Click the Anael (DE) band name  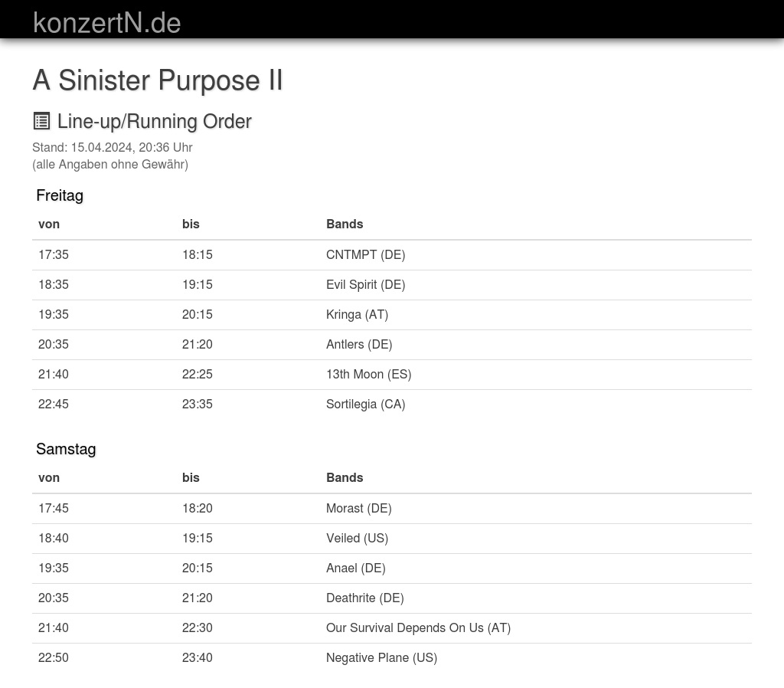pyautogui.click(x=355, y=568)
